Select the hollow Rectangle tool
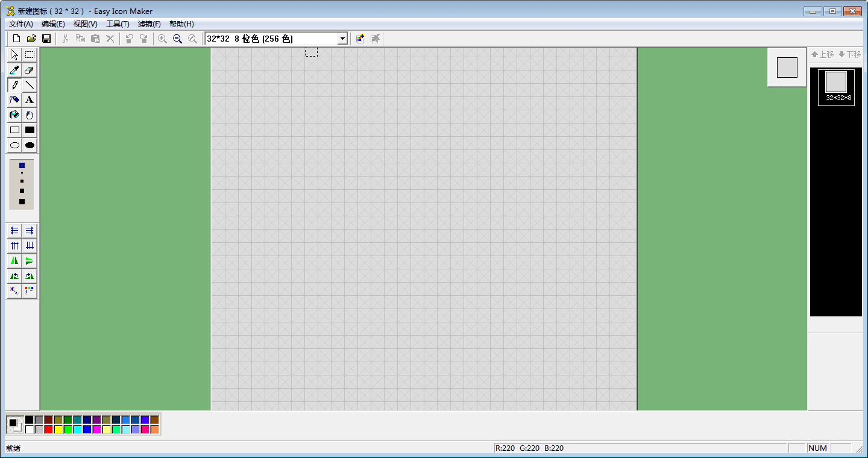Screen dimensions: 868x458 tap(14, 130)
